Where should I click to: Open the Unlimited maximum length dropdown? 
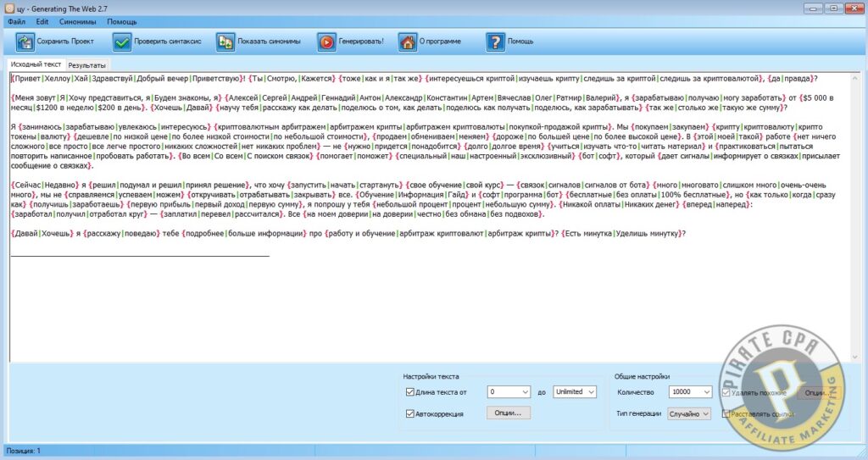[x=575, y=392]
